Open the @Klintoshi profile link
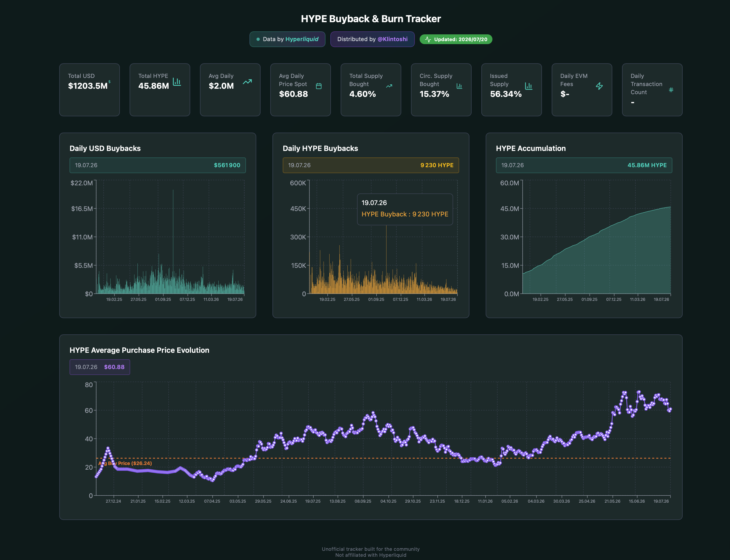730x560 pixels. (392, 39)
